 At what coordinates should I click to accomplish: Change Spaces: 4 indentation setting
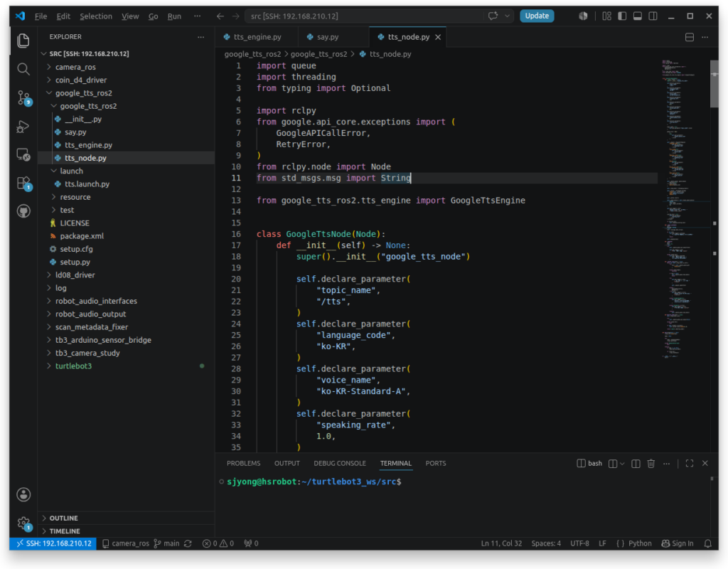pos(546,543)
